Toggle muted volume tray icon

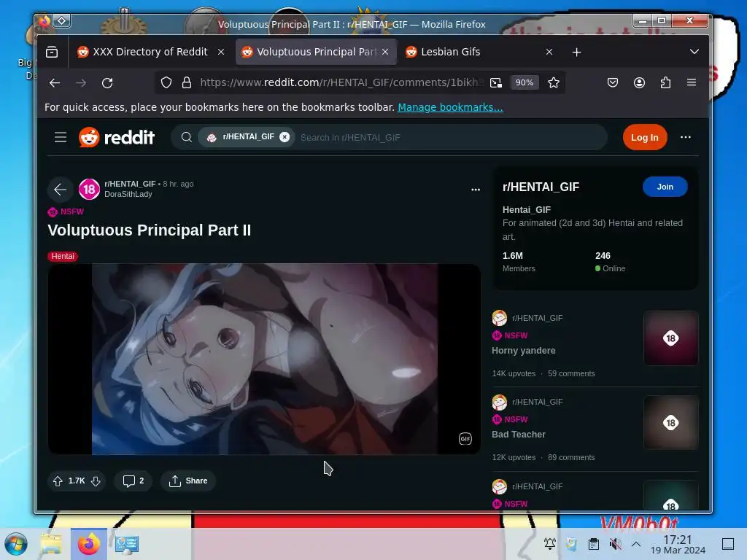615,544
